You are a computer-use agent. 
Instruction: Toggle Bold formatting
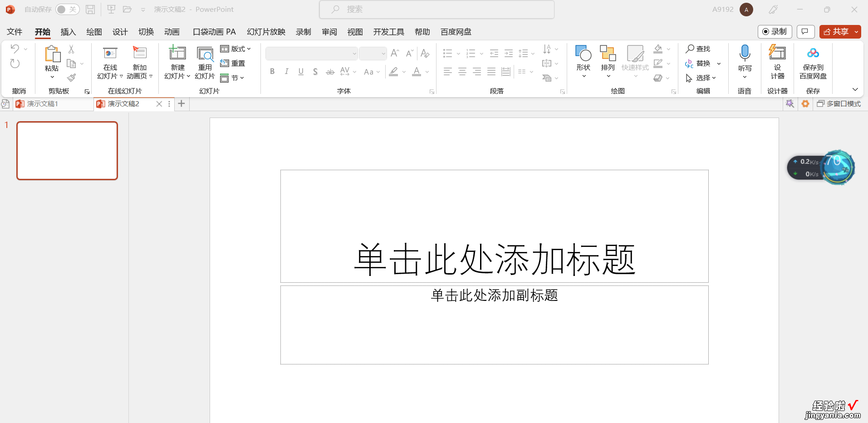272,71
